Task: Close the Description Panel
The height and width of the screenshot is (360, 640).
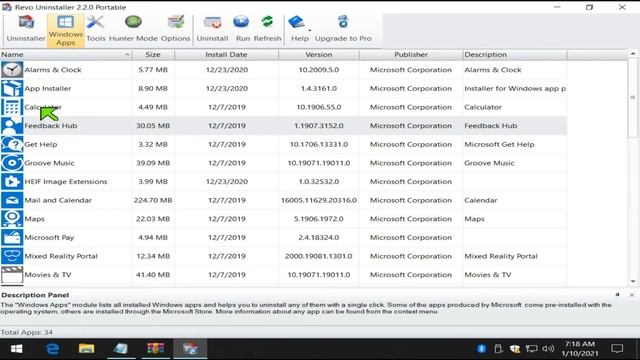Action: (632, 295)
